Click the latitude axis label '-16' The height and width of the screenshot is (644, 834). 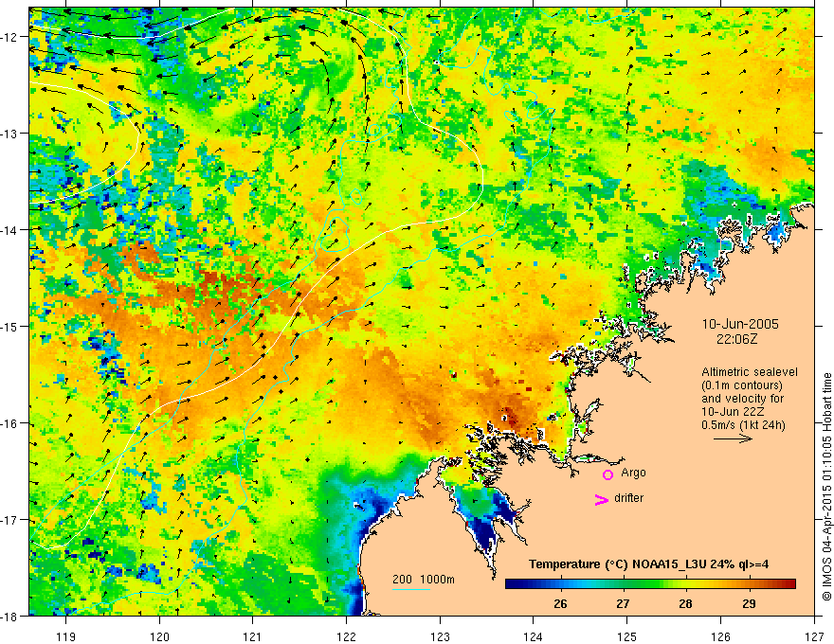[x=10, y=423]
